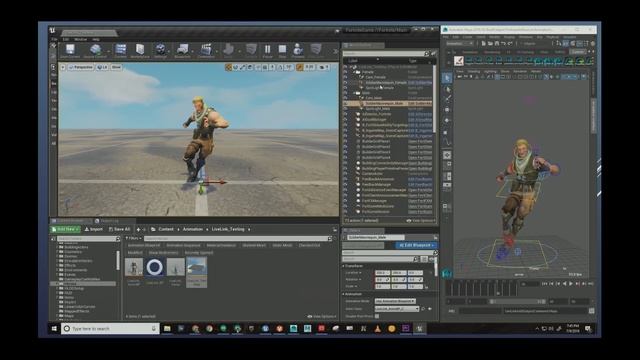
Task: Switch to Maya Custom shelf tab
Action: pyautogui.click(x=578, y=52)
